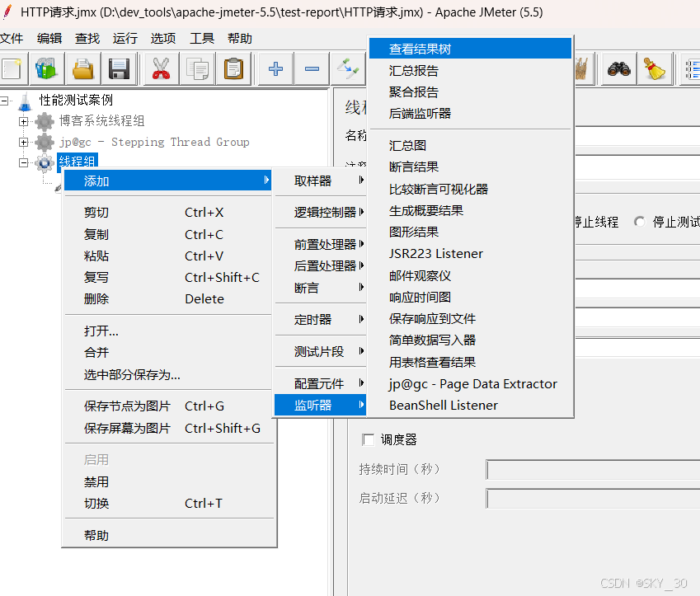Click the 持续时间（秒） input field

pyautogui.click(x=594, y=470)
